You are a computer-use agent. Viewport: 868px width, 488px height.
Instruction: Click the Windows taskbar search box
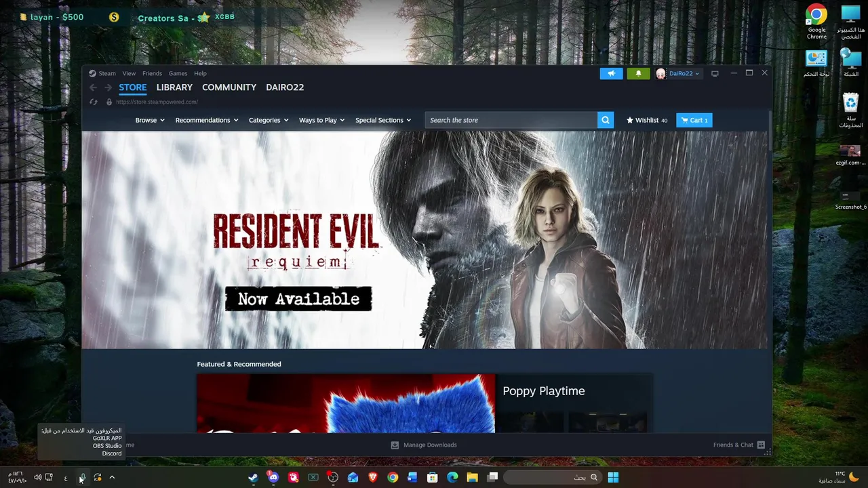551,477
